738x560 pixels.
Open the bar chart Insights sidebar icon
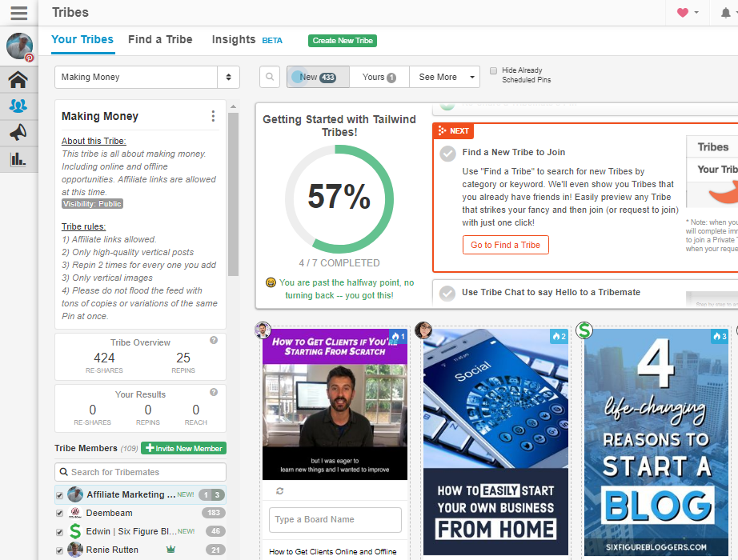[x=18, y=158]
